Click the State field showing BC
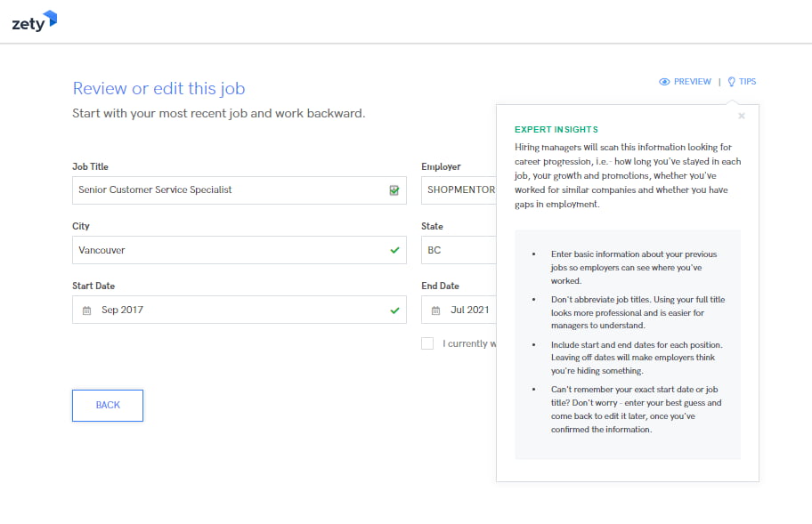812x524 pixels. click(x=459, y=250)
